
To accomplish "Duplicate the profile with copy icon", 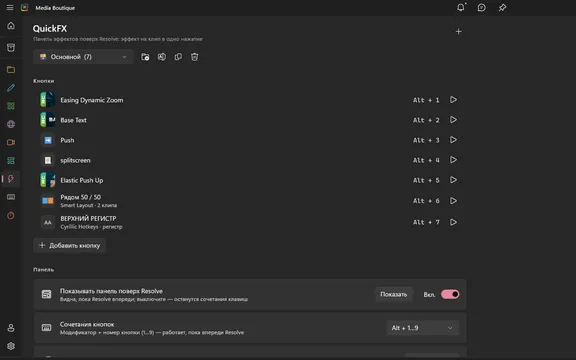I will 178,57.
